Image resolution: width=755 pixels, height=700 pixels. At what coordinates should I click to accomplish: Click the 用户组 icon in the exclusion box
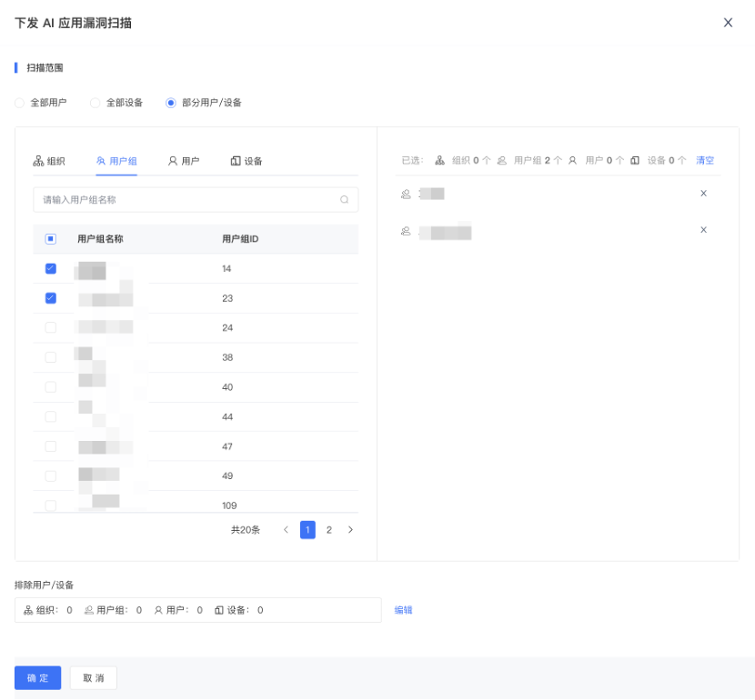tap(89, 611)
